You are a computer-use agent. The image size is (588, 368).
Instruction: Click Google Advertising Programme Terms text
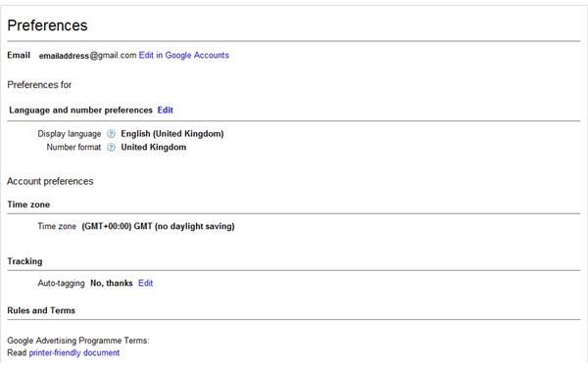[x=78, y=341]
